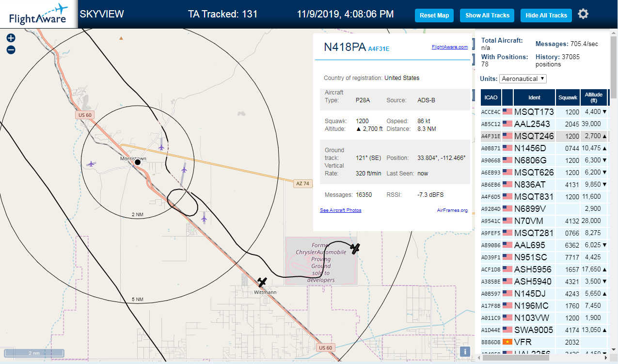Select the N6806G row

(544, 160)
